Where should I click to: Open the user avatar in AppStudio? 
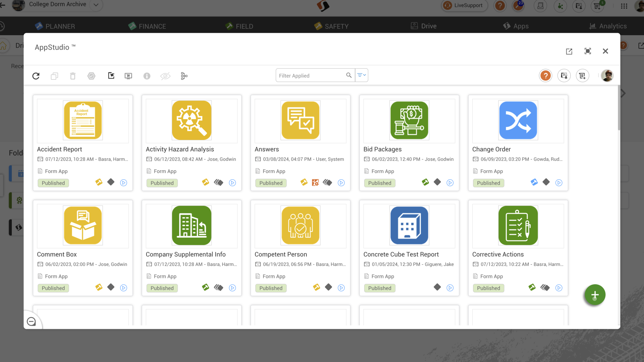(x=607, y=76)
